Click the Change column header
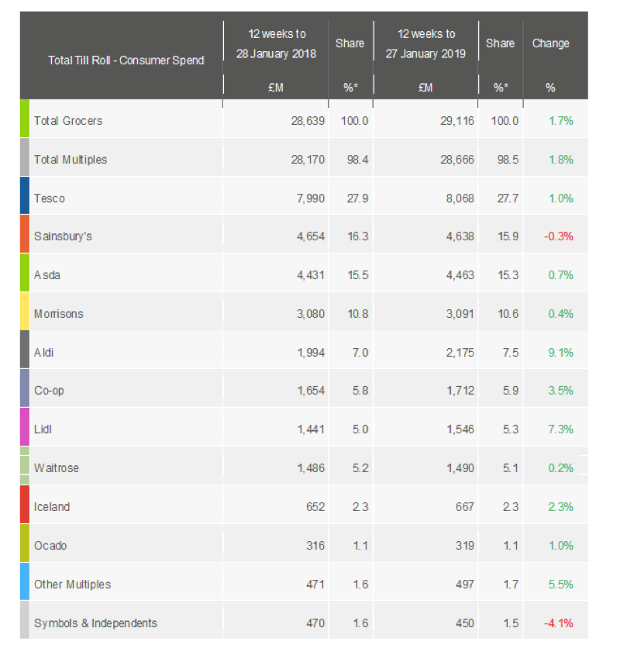 click(550, 43)
